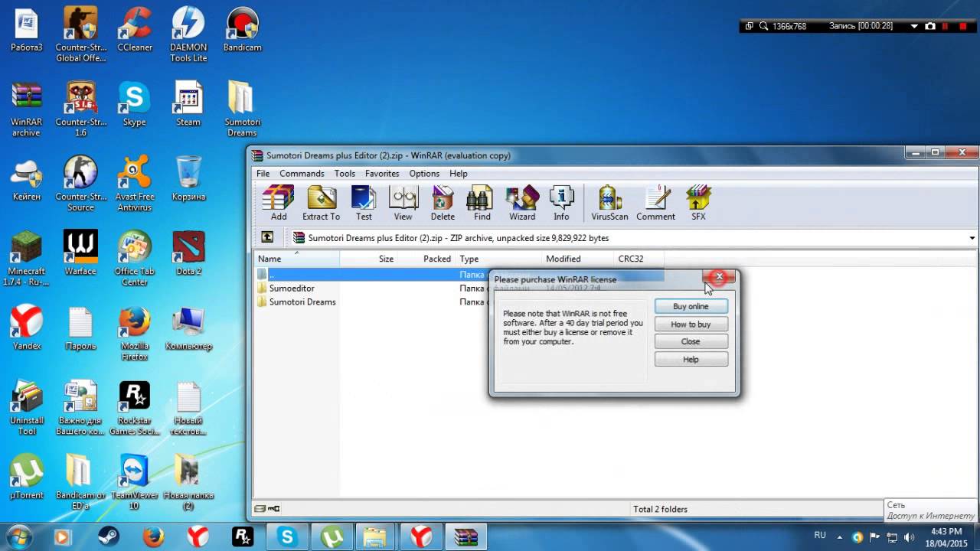Viewport: 980px width, 551px height.
Task: Open Skype desktop shortcut
Action: point(134,104)
